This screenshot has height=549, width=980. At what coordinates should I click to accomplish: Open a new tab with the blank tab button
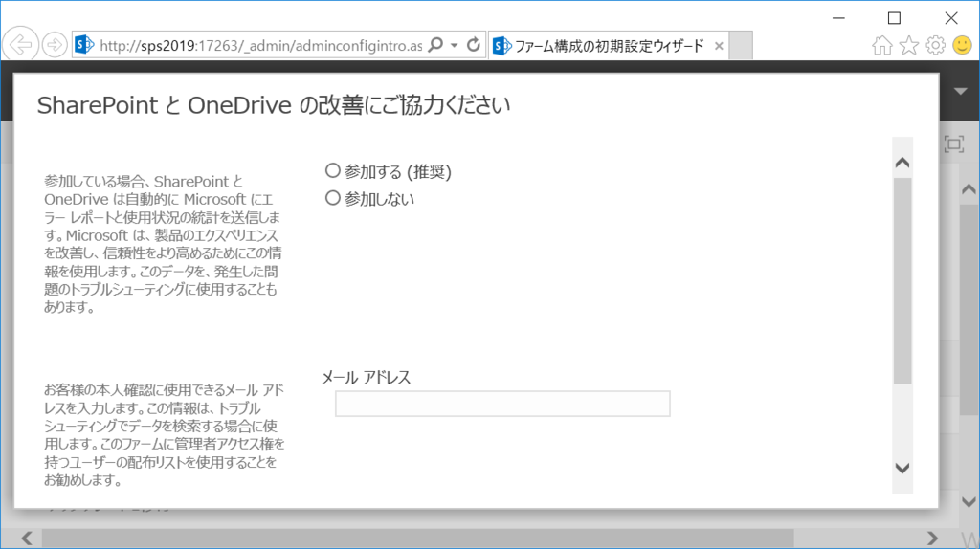[x=741, y=46]
